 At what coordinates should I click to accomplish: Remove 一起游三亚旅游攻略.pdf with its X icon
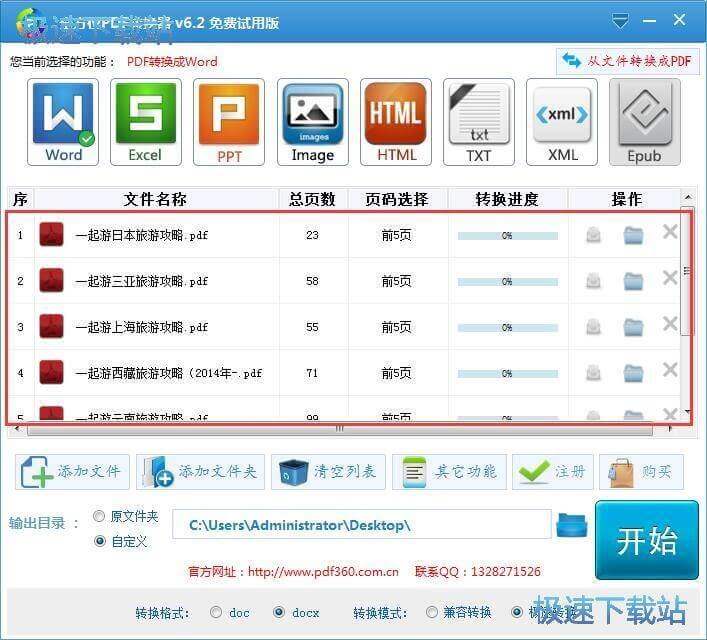(670, 278)
